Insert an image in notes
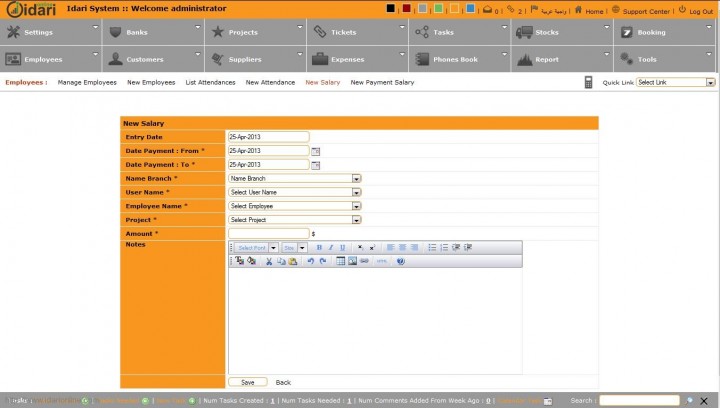 click(x=352, y=261)
